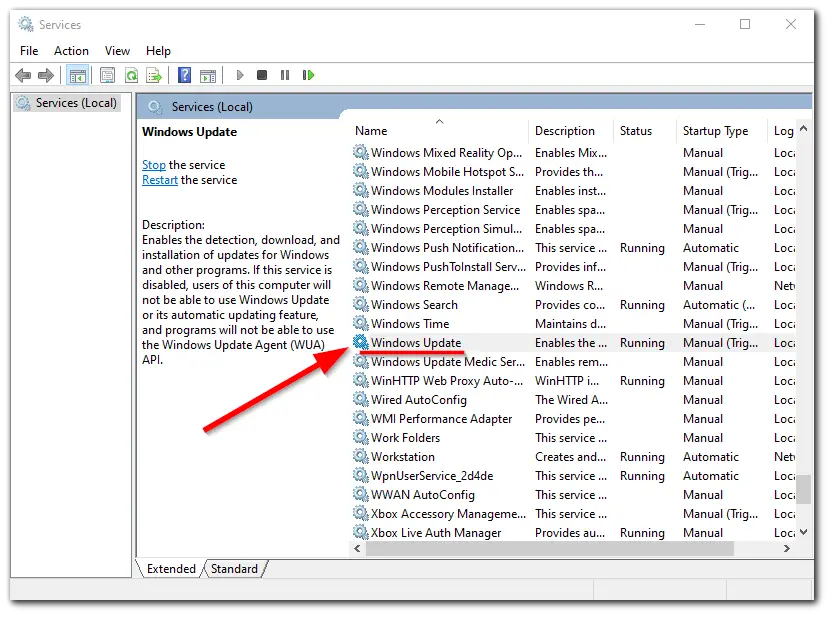Click the Pause Service toolbar icon
832x618 pixels.
[x=285, y=75]
